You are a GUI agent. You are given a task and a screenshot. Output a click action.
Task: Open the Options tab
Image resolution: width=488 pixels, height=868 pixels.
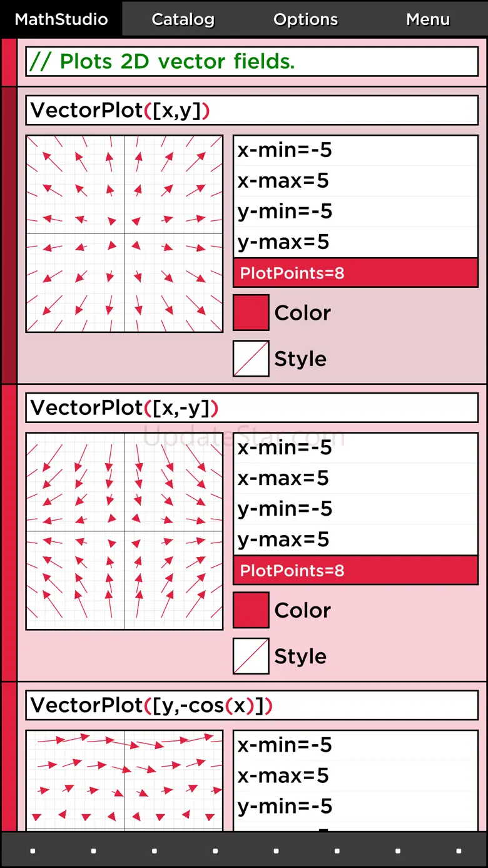point(305,19)
